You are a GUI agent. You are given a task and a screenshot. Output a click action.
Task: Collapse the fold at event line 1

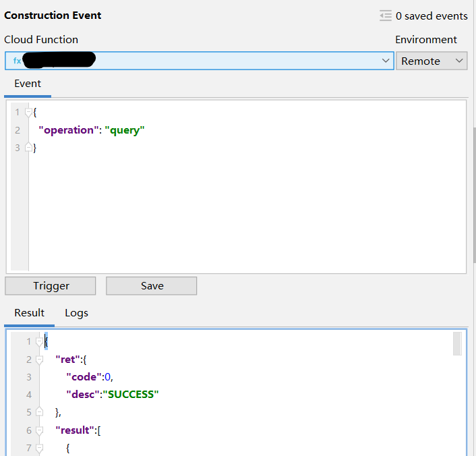coord(28,113)
